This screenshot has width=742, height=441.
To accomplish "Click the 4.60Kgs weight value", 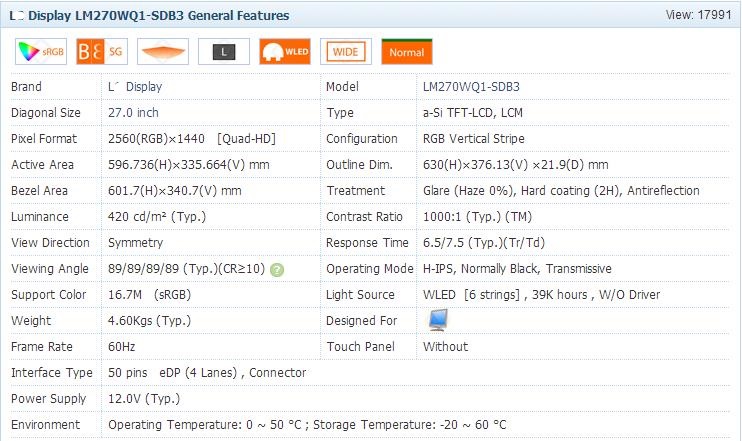I will [150, 321].
